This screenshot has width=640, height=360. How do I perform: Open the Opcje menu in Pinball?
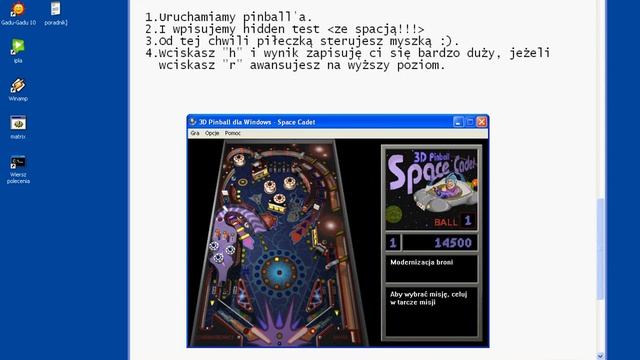212,133
